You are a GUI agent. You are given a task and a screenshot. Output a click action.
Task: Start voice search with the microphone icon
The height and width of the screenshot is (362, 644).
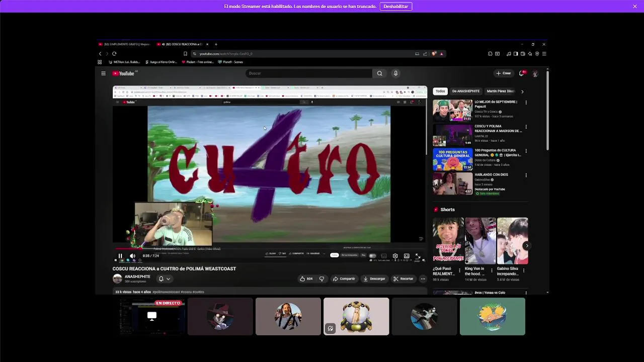click(395, 73)
